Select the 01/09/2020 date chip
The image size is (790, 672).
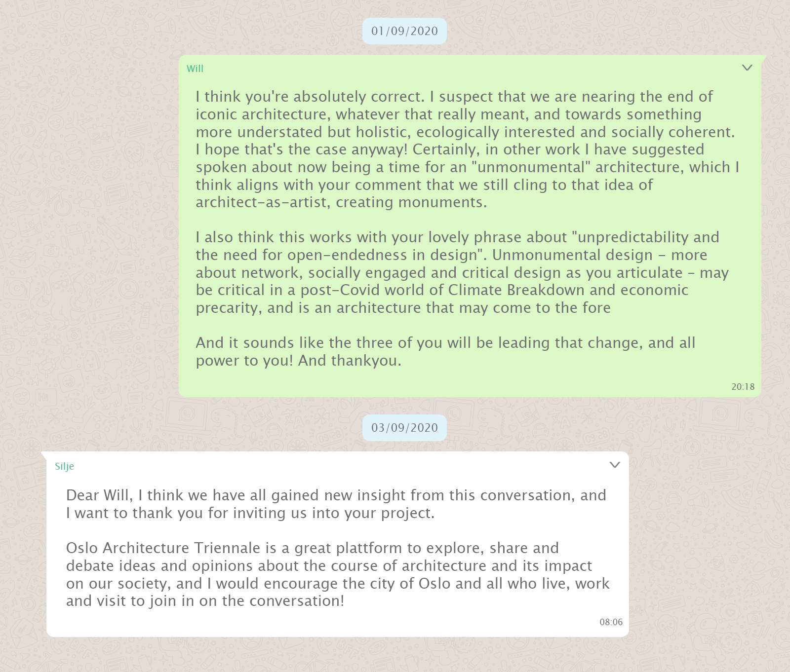tap(404, 31)
